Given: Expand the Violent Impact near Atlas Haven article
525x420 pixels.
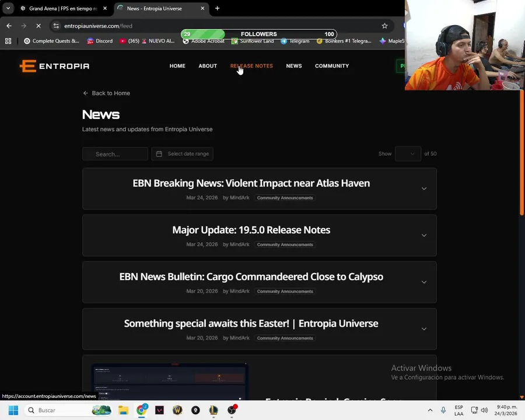Looking at the screenshot, I should [424, 188].
